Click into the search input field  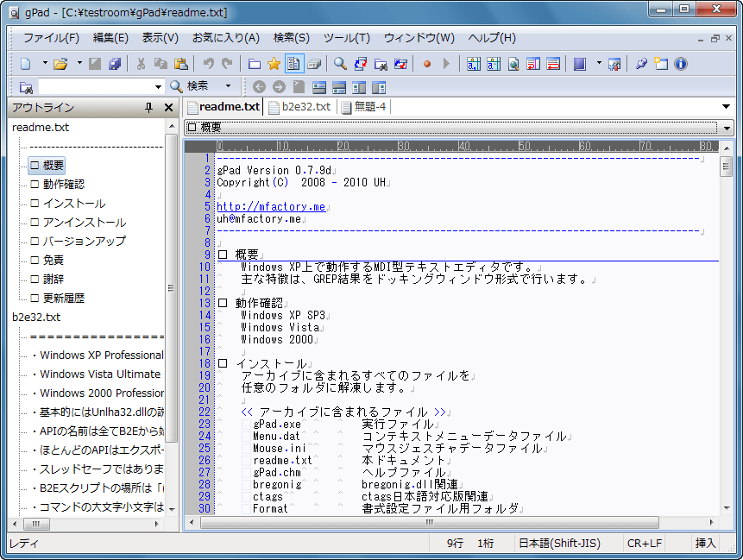coord(96,86)
